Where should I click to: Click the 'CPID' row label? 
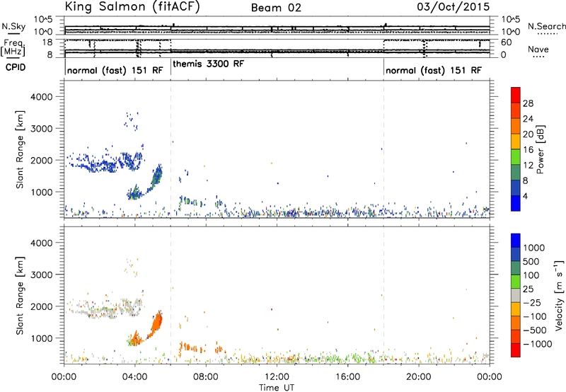tap(16, 67)
